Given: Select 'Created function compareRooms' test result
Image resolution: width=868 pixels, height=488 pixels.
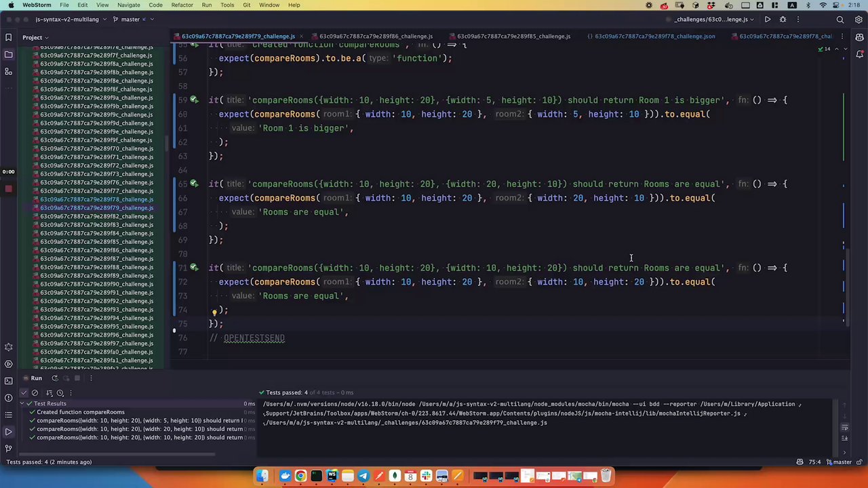Looking at the screenshot, I should tap(80, 412).
